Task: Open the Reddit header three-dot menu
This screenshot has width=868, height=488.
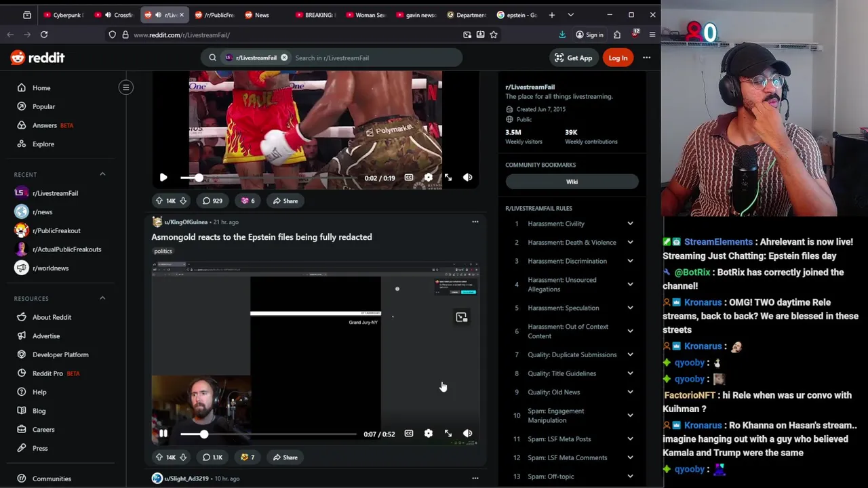Action: [x=647, y=58]
